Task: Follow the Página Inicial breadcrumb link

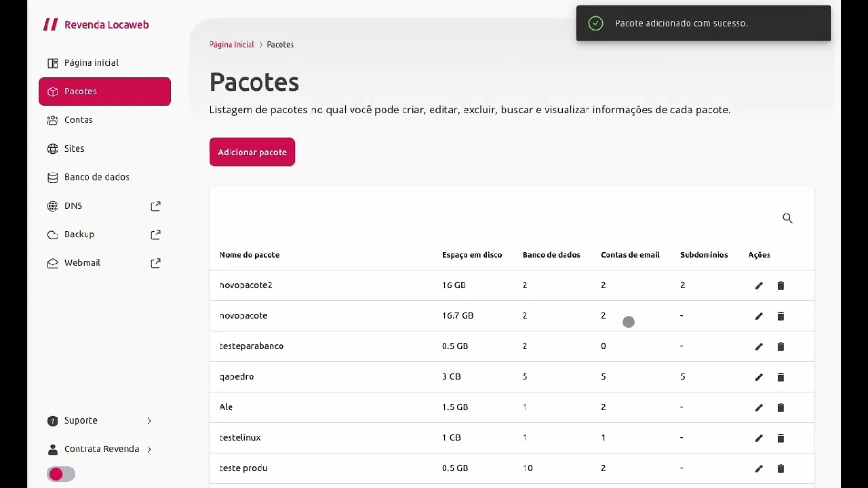Action: click(232, 45)
